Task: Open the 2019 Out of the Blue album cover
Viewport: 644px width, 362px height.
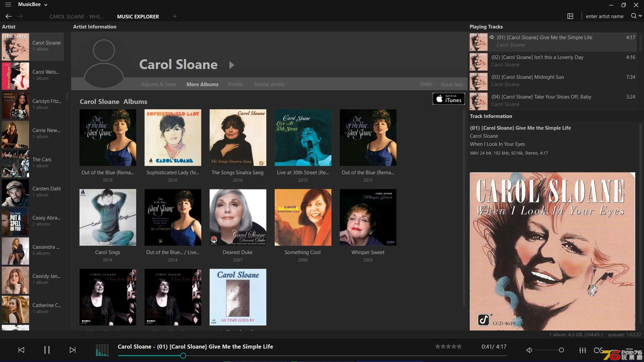Action: pos(108,137)
